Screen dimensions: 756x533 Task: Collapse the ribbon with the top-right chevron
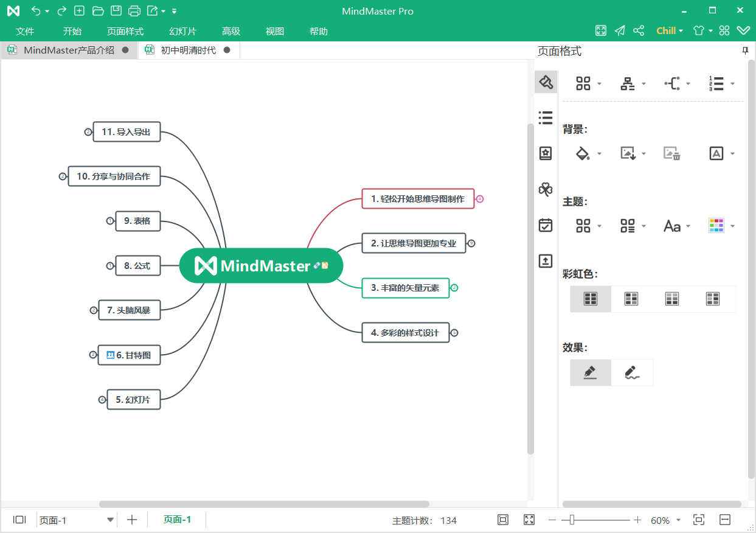coord(743,31)
